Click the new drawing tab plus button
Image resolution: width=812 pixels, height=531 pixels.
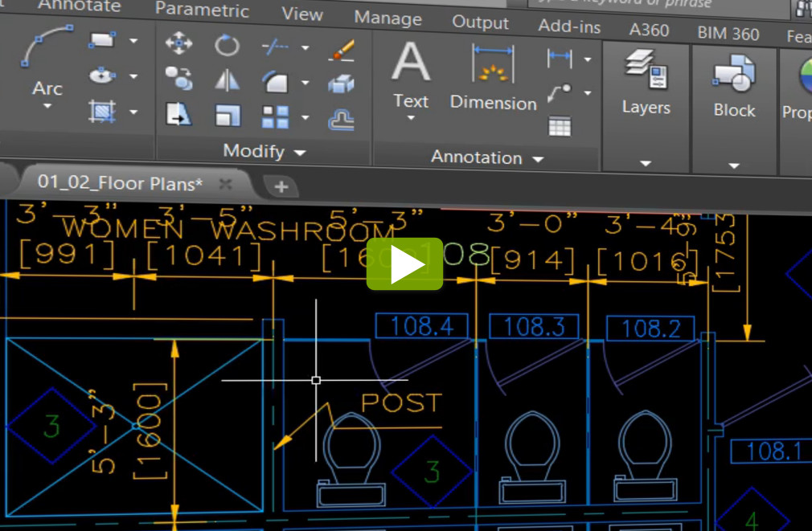tap(281, 186)
